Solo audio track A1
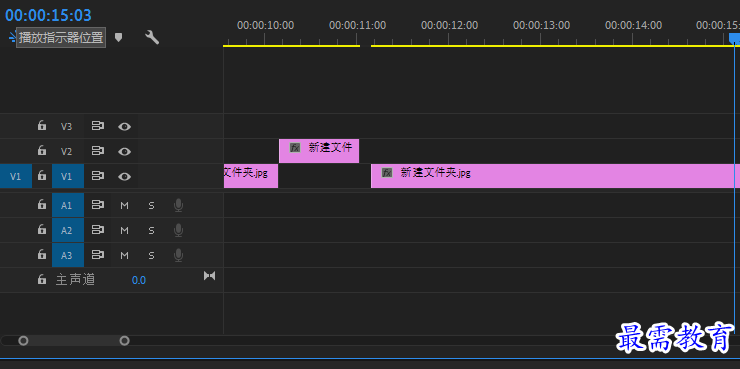The height and width of the screenshot is (369, 740). (151, 205)
